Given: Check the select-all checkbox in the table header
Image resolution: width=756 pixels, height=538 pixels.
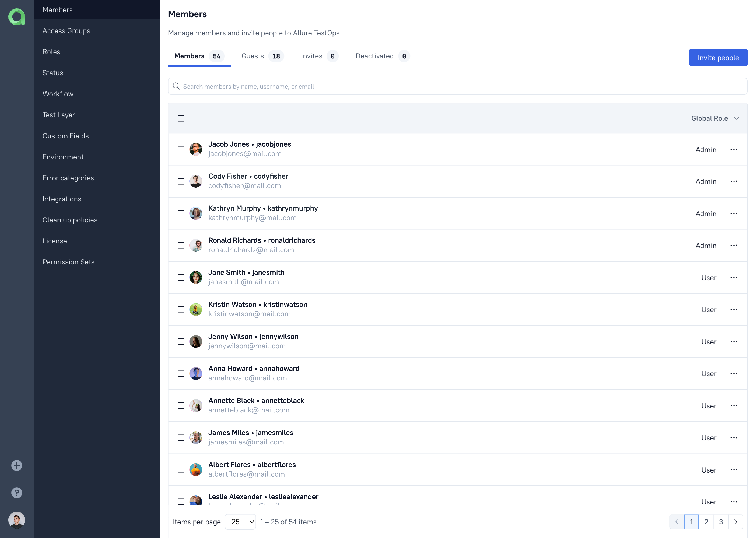Looking at the screenshot, I should pyautogui.click(x=181, y=118).
